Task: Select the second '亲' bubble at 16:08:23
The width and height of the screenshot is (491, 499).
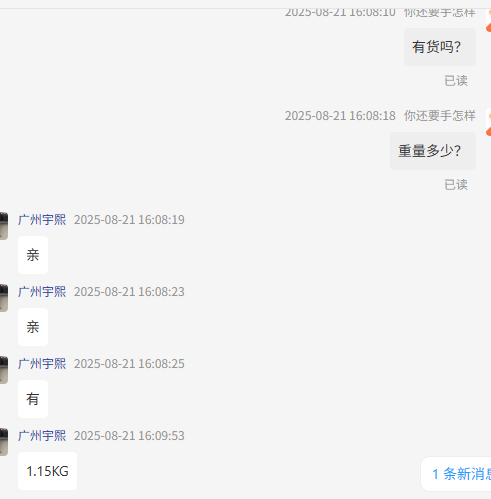Action: (x=33, y=327)
